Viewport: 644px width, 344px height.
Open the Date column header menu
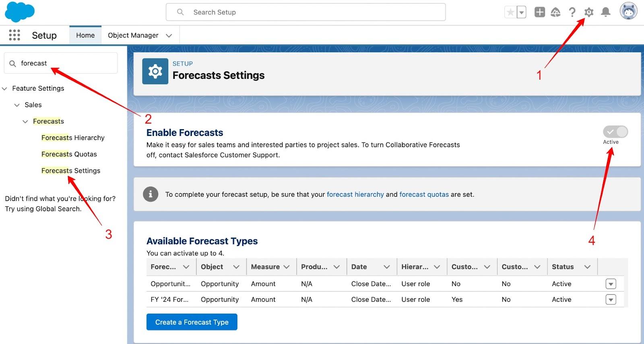pyautogui.click(x=387, y=267)
